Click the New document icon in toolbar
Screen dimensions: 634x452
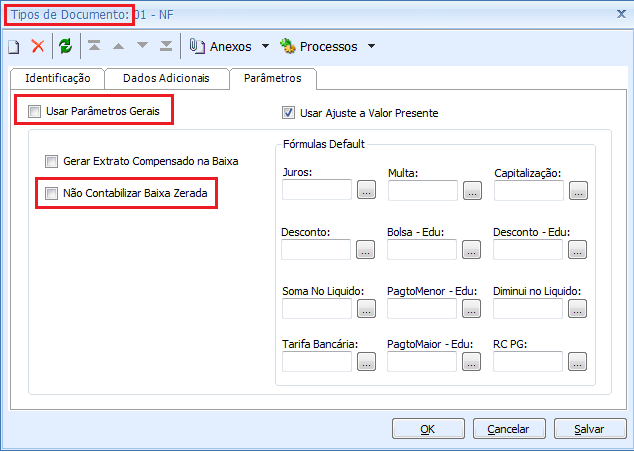[x=14, y=46]
